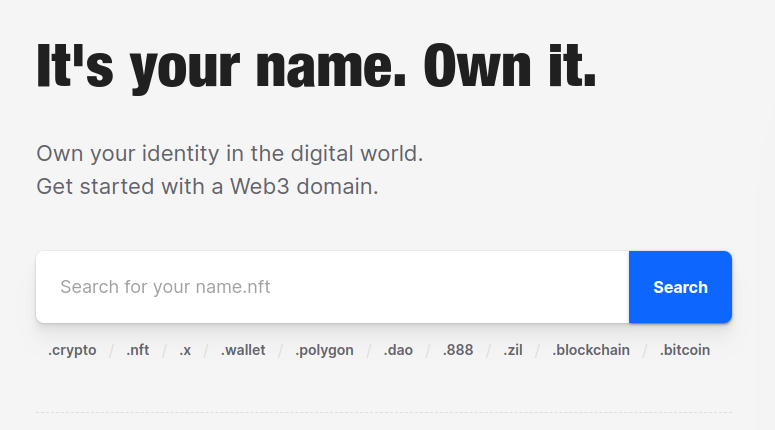This screenshot has height=430, width=775.
Task: Choose the .nft domain extension
Action: 138,350
